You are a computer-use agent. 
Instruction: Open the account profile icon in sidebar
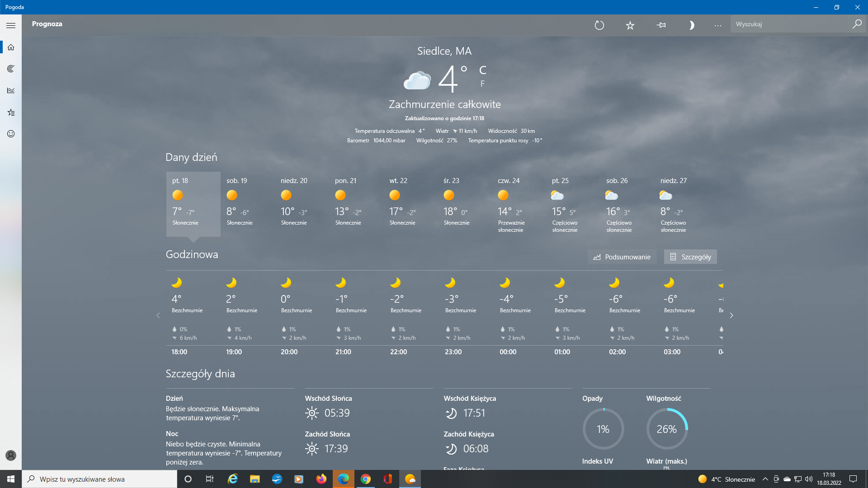11,455
